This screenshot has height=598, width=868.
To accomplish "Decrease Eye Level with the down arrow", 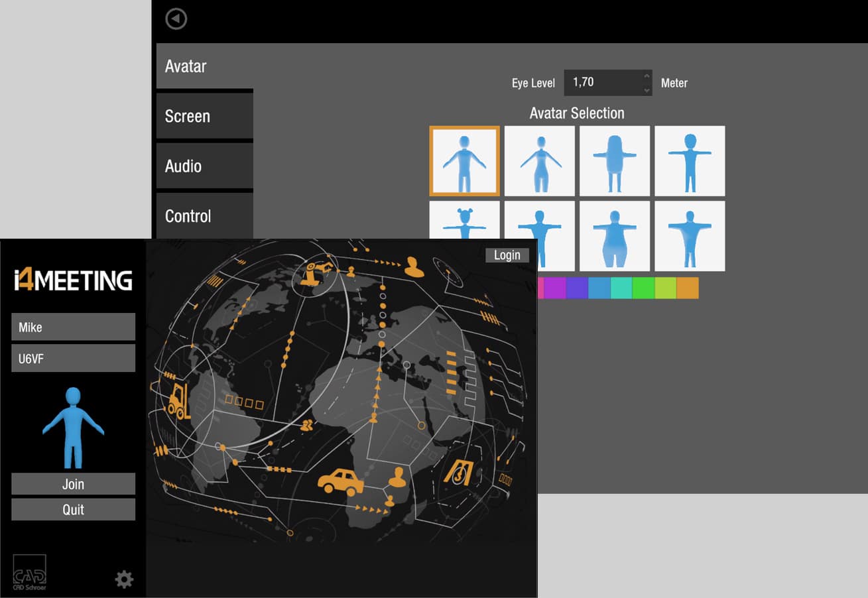I will (x=647, y=90).
